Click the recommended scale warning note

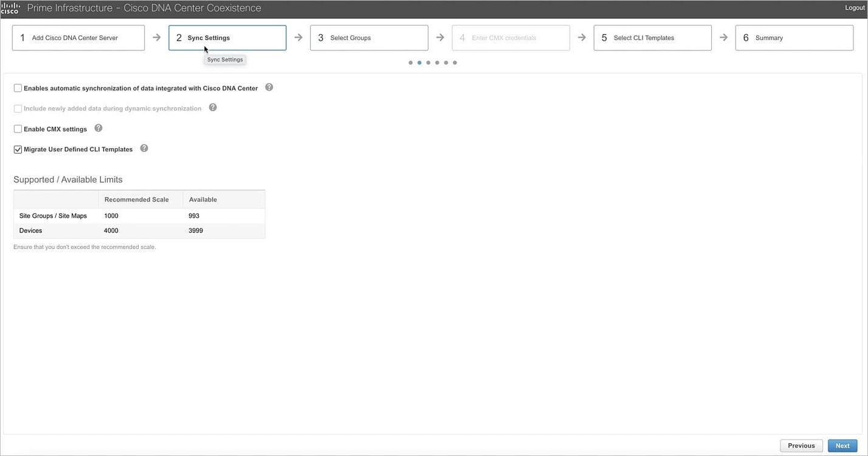pyautogui.click(x=84, y=247)
